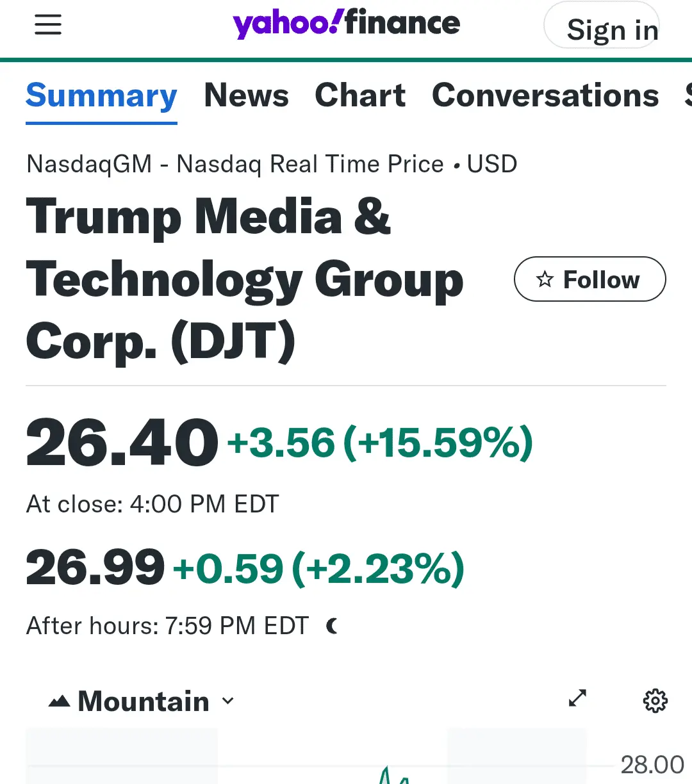This screenshot has height=784, width=692.
Task: Click the 26.99 after-hours price
Action: (95, 568)
